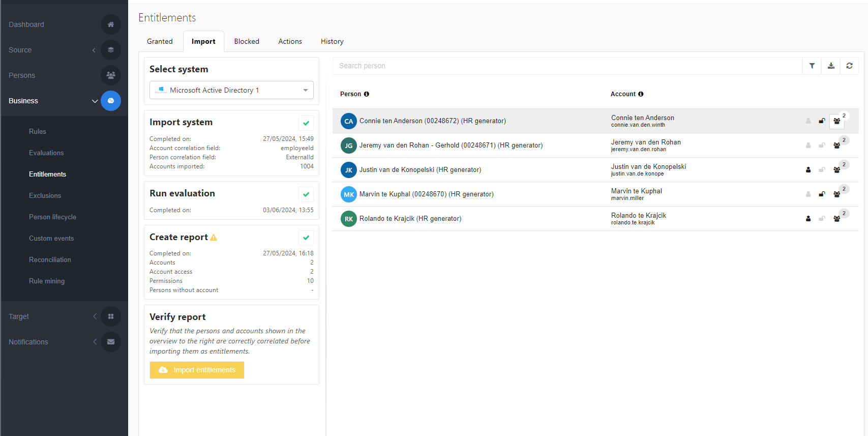Screen dimensions: 868x436
Task: Click the Persons icon in the sidebar
Action: coord(110,75)
